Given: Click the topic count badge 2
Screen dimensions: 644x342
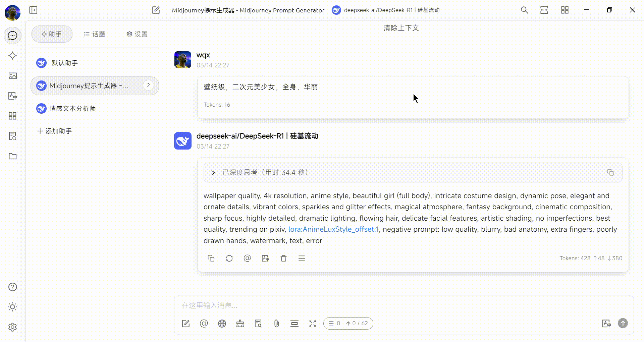Looking at the screenshot, I should pyautogui.click(x=148, y=85).
